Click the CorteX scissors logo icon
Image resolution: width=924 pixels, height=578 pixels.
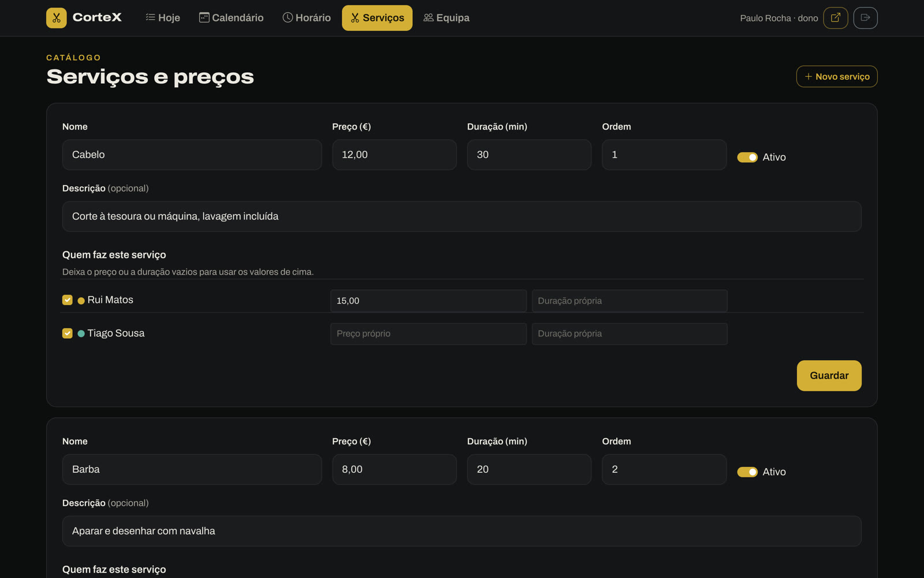56,18
